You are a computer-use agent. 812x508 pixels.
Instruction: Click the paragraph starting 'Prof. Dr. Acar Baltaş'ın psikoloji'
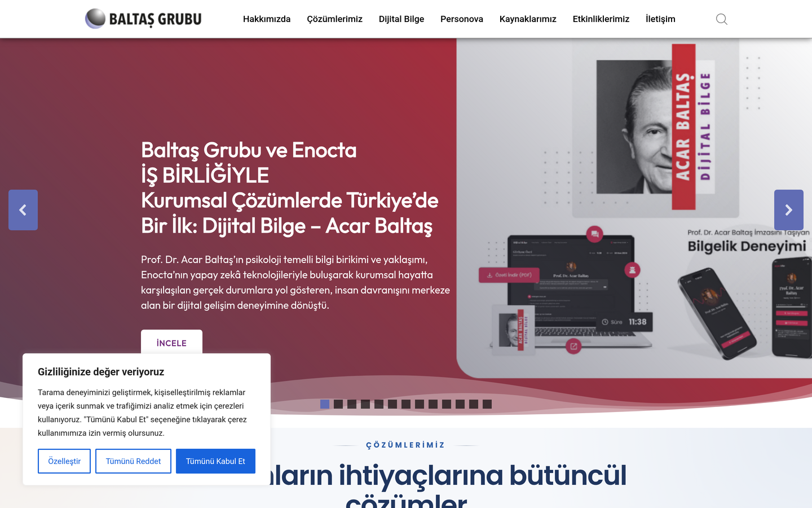point(295,282)
